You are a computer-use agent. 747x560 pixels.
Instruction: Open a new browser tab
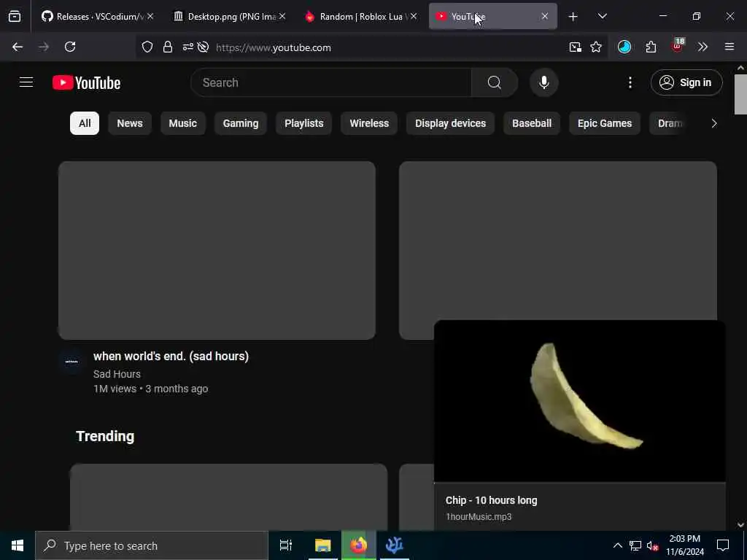point(573,17)
